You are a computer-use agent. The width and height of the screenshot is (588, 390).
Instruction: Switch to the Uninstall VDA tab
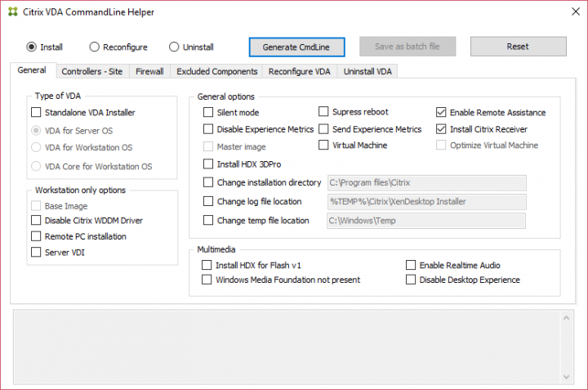tap(367, 71)
